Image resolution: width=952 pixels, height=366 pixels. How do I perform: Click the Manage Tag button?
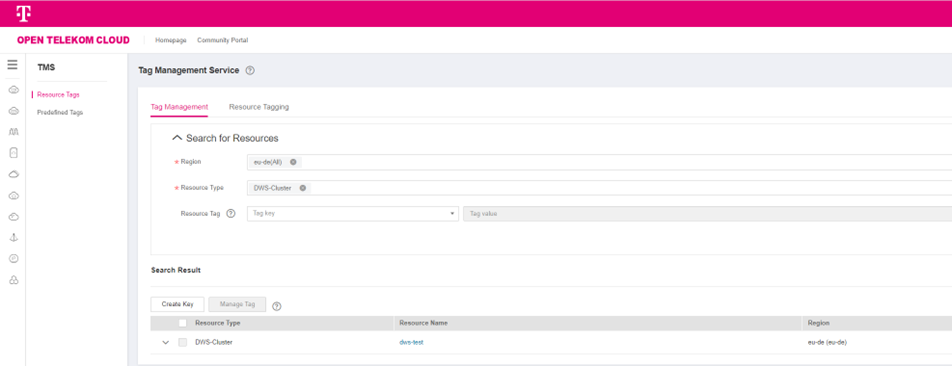[x=237, y=304]
